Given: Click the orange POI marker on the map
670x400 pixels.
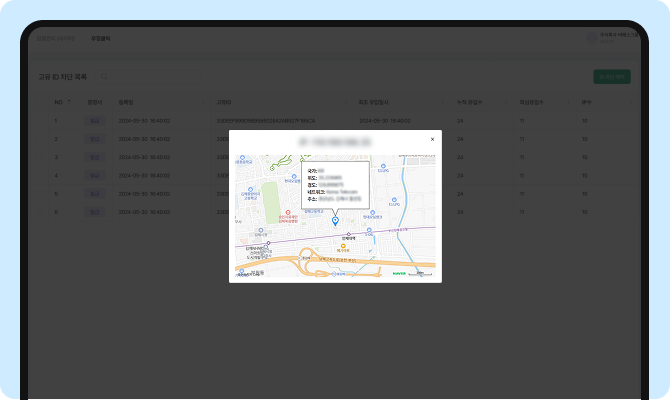Looking at the screenshot, I should pyautogui.click(x=343, y=245).
